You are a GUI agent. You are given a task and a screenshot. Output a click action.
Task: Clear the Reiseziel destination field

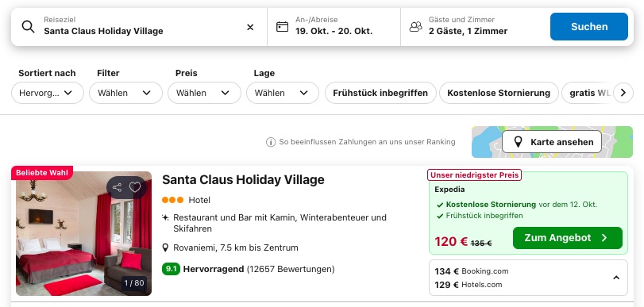click(250, 27)
